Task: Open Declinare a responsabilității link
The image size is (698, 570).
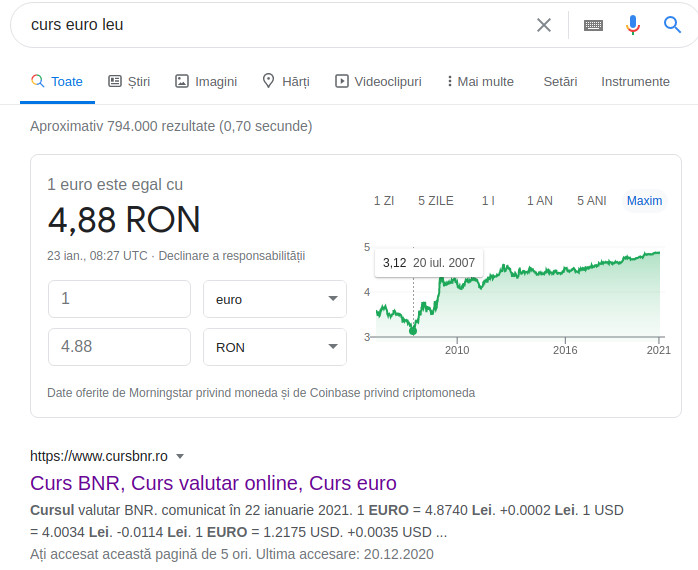Action: pos(231,256)
